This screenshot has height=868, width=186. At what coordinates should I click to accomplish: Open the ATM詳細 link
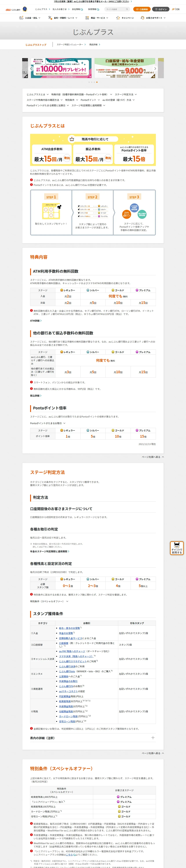click(x=36, y=321)
